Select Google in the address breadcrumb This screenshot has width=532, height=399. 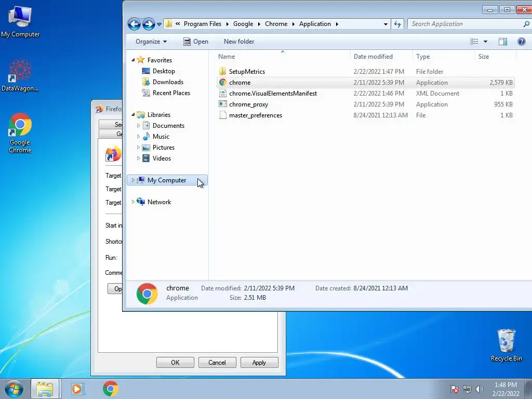click(243, 24)
